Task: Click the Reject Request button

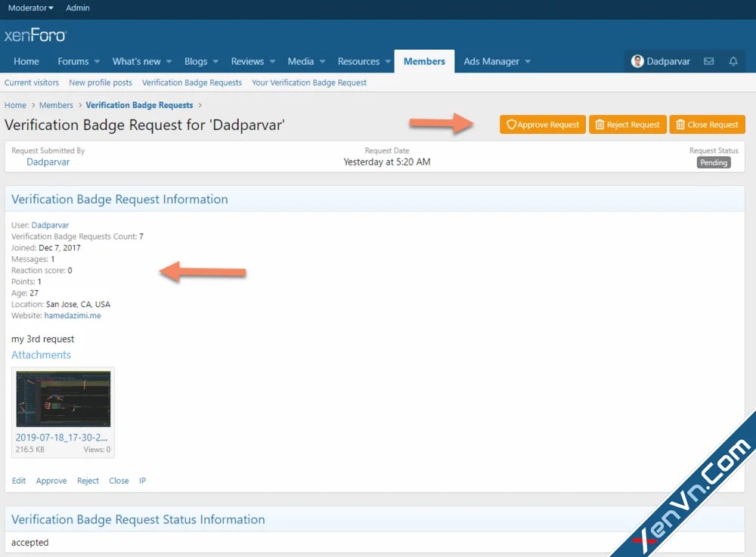Action: tap(627, 124)
